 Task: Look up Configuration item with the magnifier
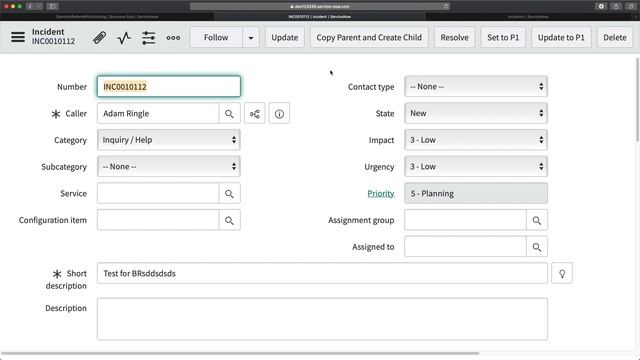click(x=229, y=220)
